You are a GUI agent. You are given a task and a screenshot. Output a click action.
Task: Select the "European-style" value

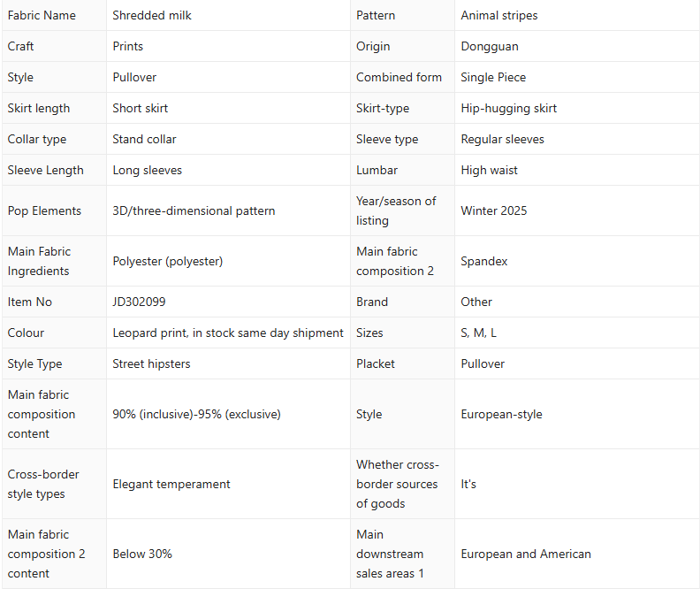point(501,414)
